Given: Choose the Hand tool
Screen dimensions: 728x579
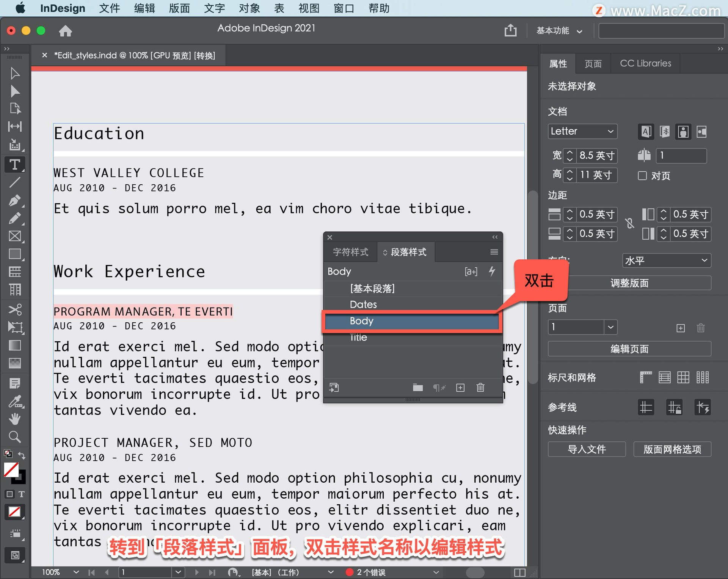Looking at the screenshot, I should (x=14, y=419).
